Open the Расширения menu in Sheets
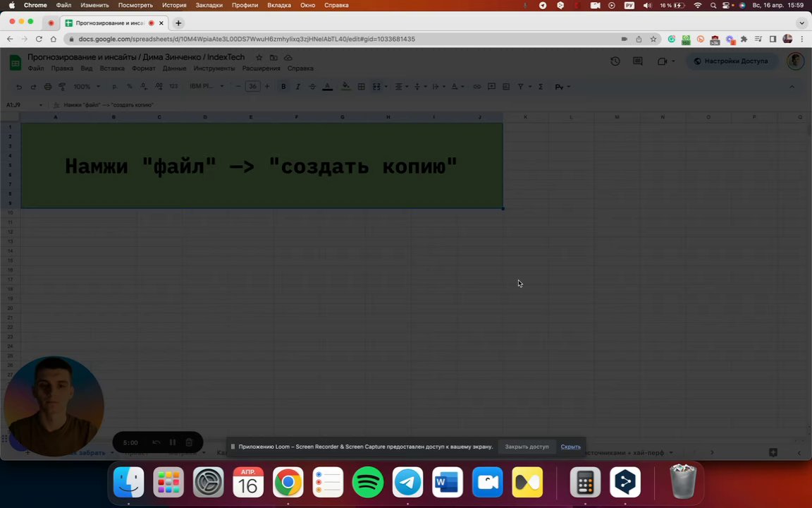The height and width of the screenshot is (508, 812). pos(261,68)
